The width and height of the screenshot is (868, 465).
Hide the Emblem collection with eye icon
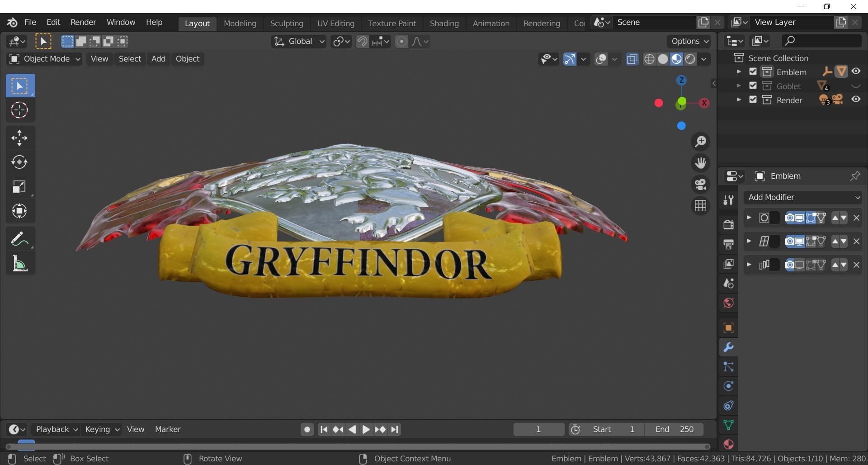coord(856,71)
